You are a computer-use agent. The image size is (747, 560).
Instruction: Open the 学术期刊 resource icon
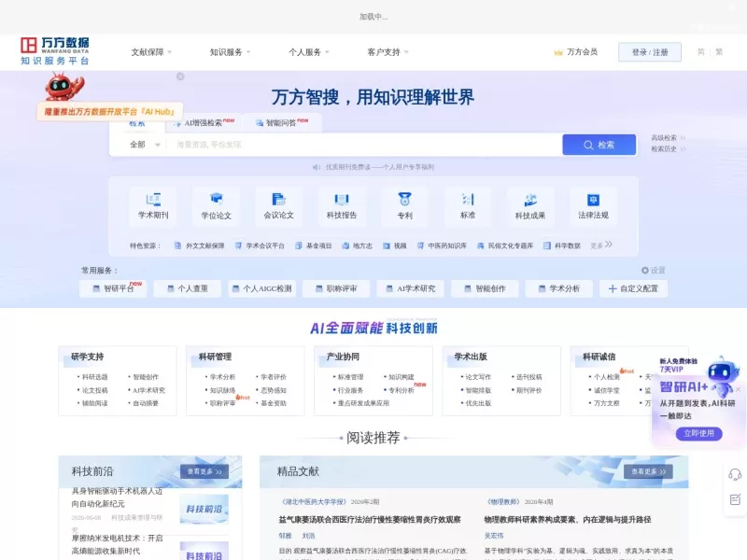click(x=153, y=205)
